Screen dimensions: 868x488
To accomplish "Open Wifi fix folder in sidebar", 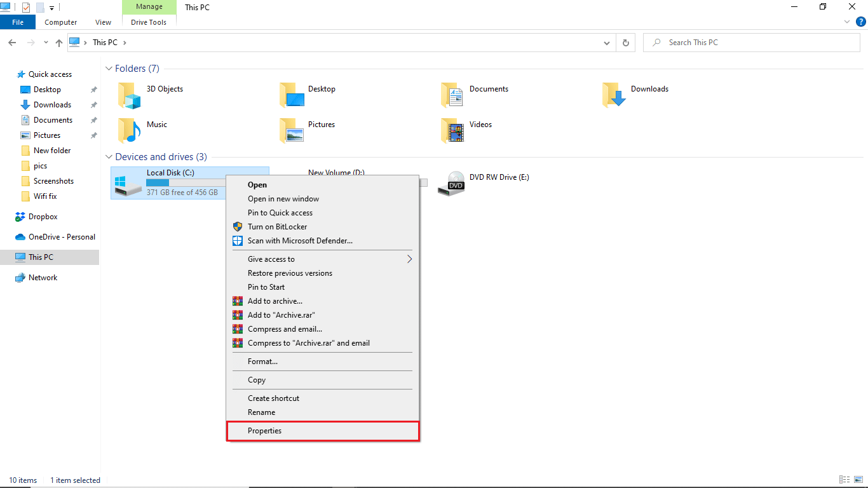I will coord(45,196).
